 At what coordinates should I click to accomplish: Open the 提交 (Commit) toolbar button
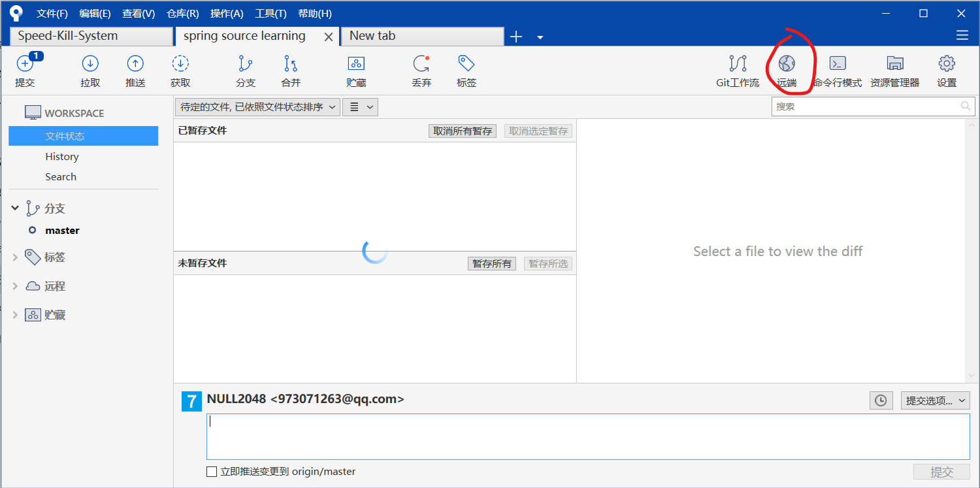(25, 71)
